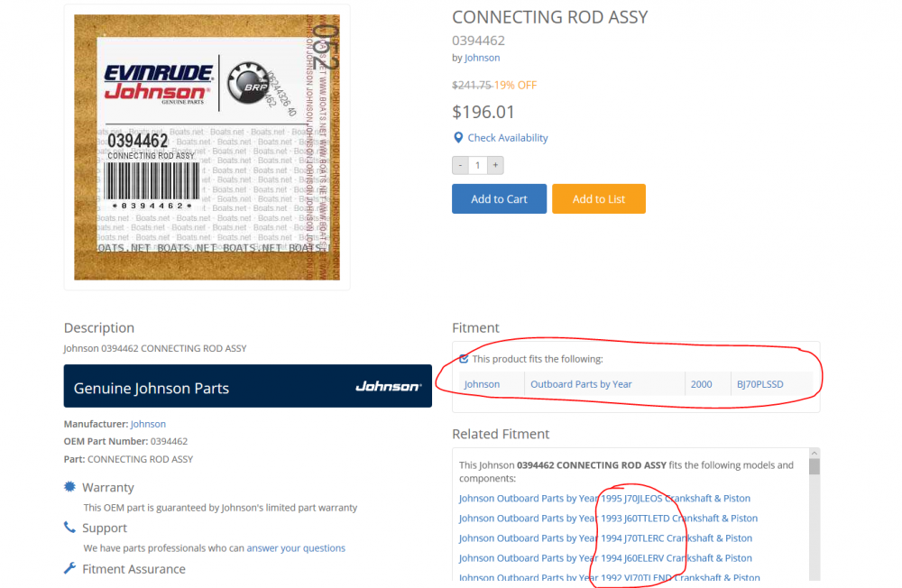Image resolution: width=902 pixels, height=588 pixels.
Task: Click the orange Add to List button
Action: click(598, 199)
